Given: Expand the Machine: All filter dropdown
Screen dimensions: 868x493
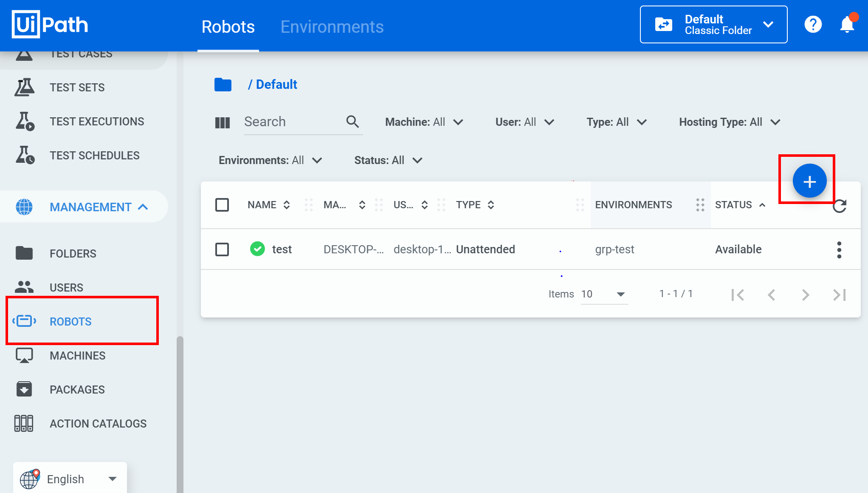Looking at the screenshot, I should pyautogui.click(x=423, y=122).
